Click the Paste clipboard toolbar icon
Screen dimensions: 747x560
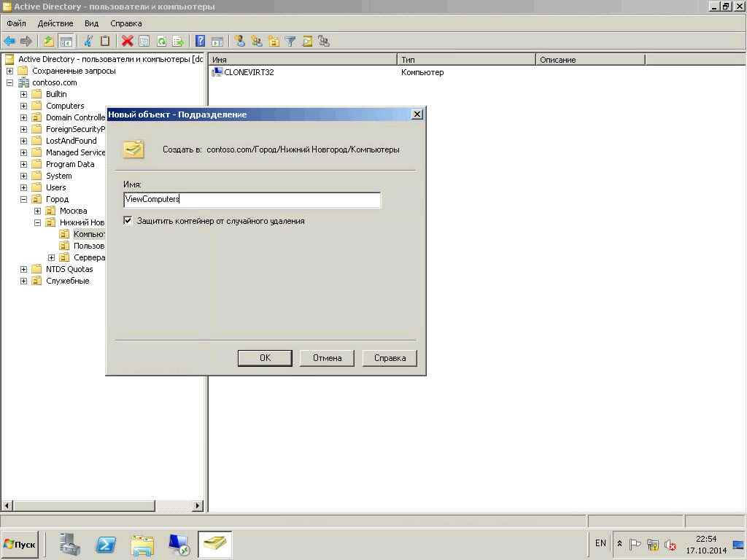105,42
